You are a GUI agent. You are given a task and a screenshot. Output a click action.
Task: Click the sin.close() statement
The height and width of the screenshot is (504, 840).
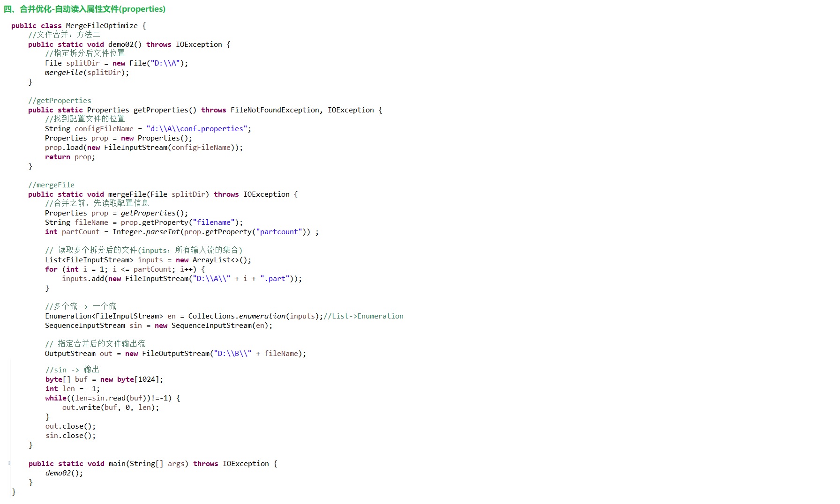click(70, 436)
